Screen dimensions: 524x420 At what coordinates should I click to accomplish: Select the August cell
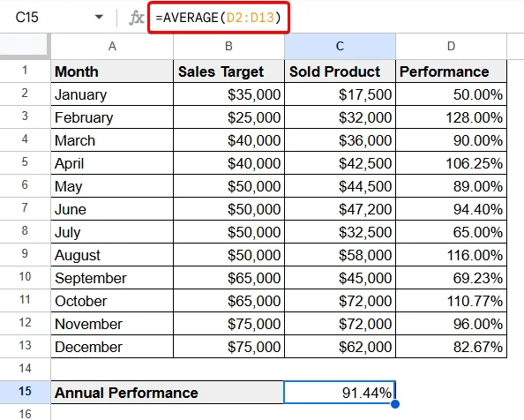coord(112,255)
